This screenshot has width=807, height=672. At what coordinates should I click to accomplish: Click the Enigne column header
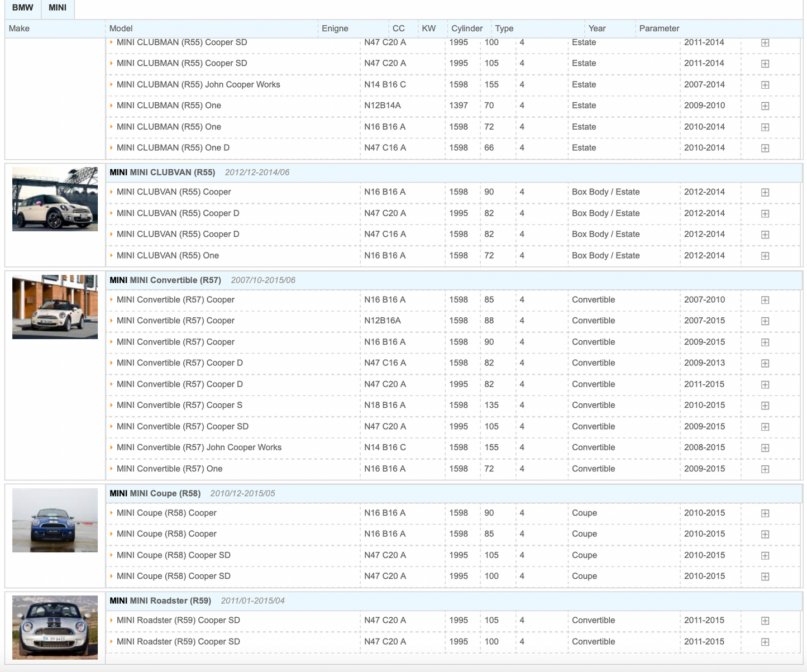click(335, 28)
